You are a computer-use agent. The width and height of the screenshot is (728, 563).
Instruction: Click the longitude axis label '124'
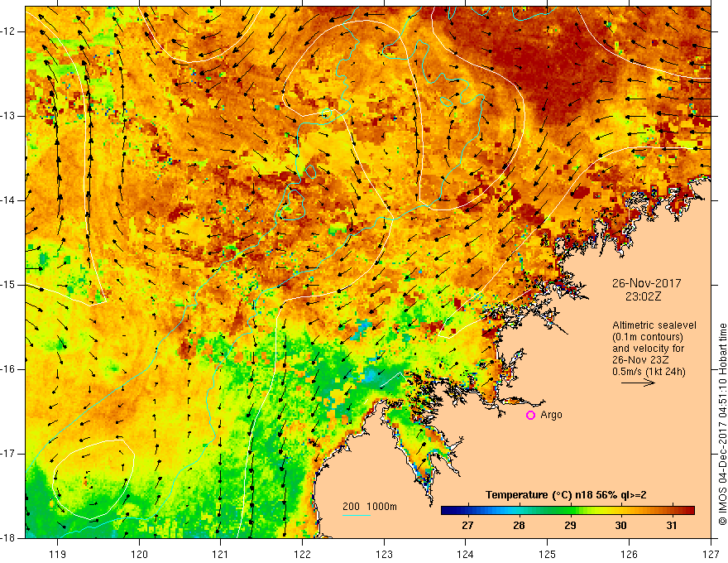click(x=466, y=554)
